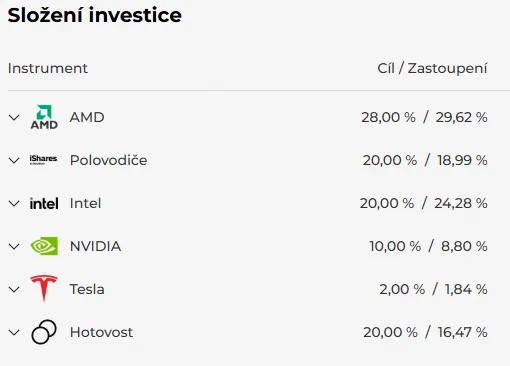Select the Hotovost instrument name
The width and height of the screenshot is (510, 366).
pos(101,332)
